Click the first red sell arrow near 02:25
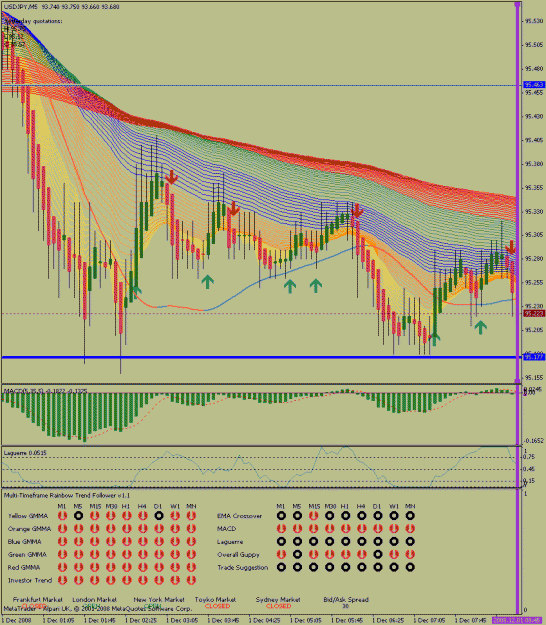546x625 pixels. 171,177
